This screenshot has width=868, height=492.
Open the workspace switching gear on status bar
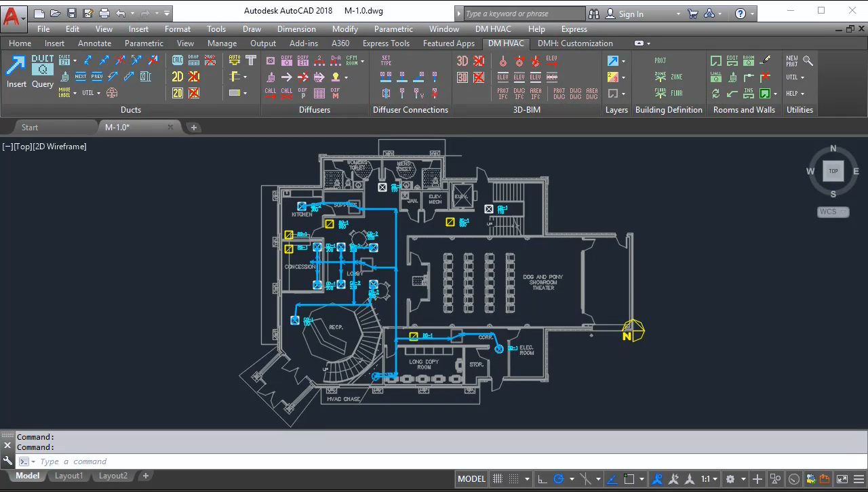click(x=730, y=478)
